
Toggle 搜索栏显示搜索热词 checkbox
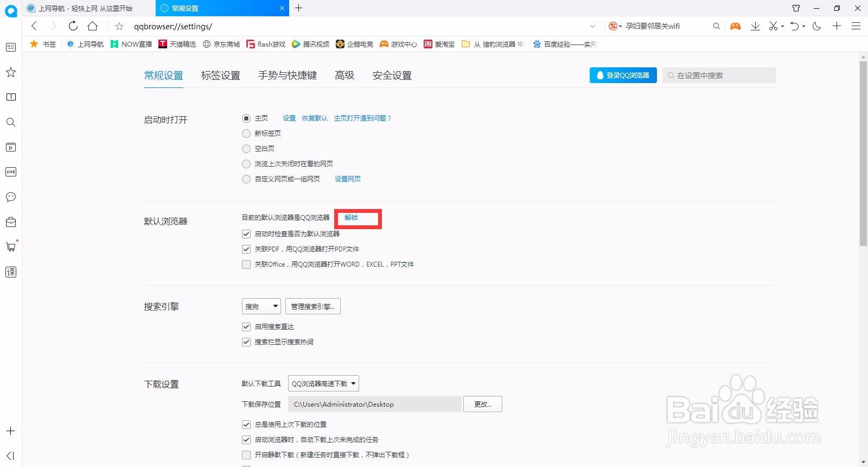(x=246, y=342)
